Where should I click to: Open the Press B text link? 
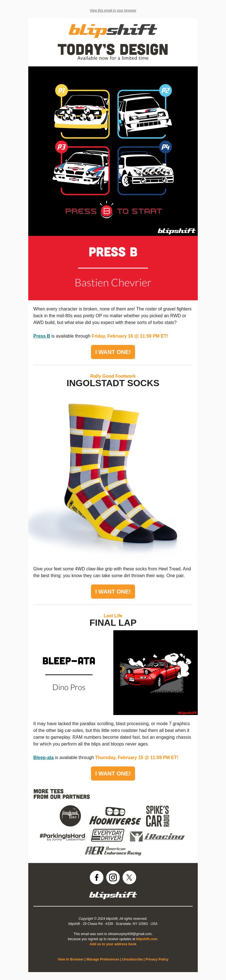point(42,336)
